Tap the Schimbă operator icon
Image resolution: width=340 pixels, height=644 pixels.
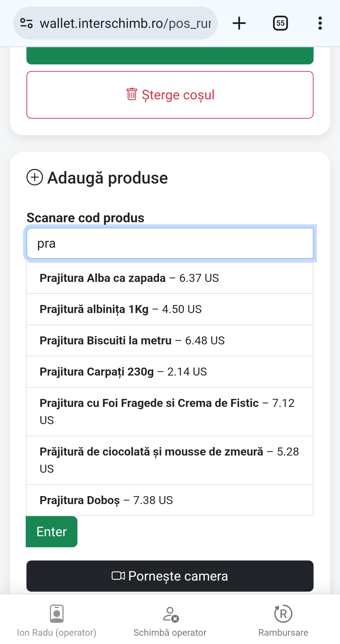click(170, 614)
